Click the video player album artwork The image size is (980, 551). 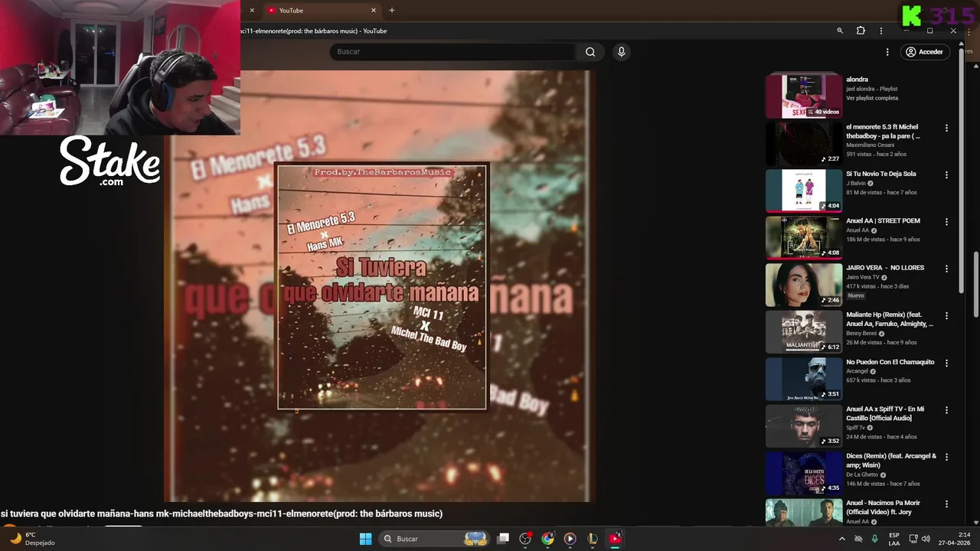tap(381, 286)
